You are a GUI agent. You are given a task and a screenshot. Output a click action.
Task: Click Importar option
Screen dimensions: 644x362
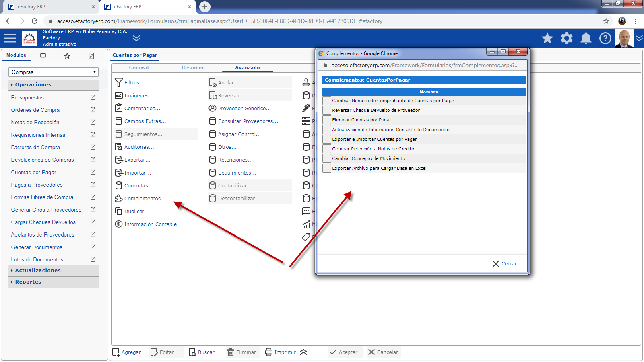133,173
